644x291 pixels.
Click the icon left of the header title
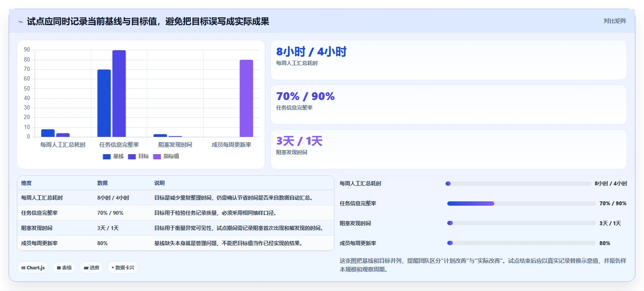click(21, 22)
